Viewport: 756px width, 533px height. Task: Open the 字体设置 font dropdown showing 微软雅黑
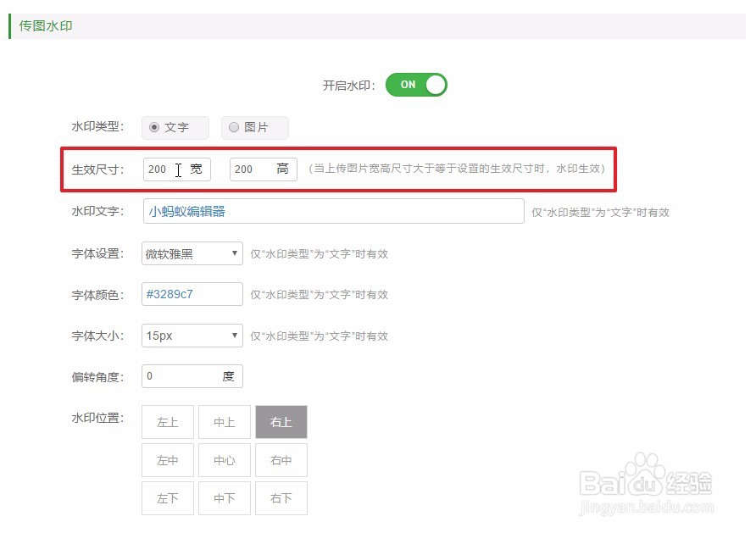pos(192,253)
